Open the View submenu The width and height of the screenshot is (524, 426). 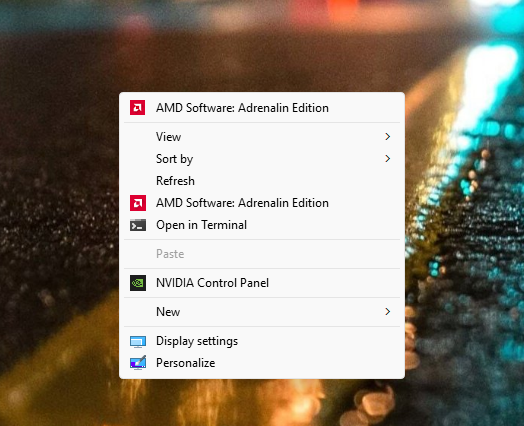[262, 137]
